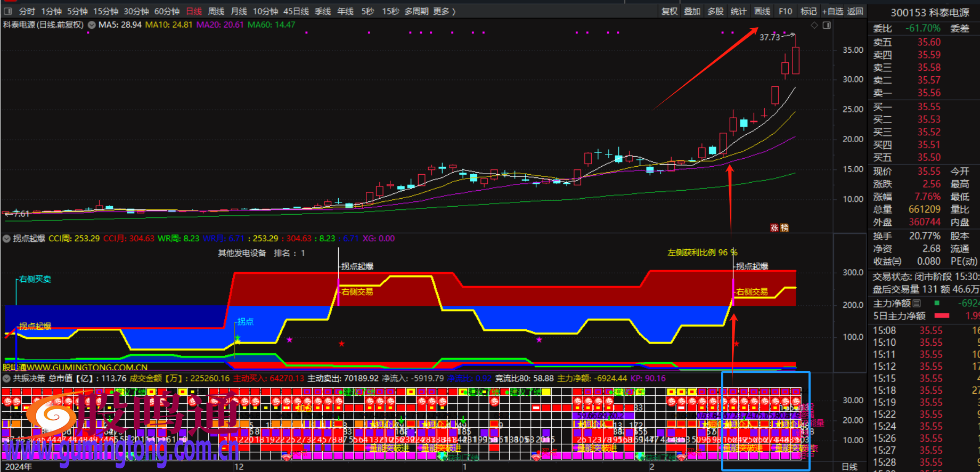Toggle the right panel icon above the chart
This screenshot has width=980, height=472.
coord(827,26)
